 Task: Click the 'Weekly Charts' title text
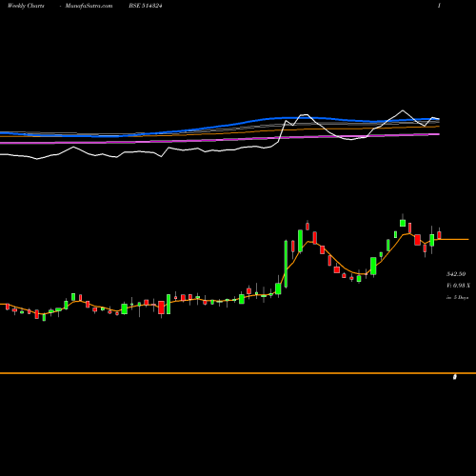[x=26, y=6]
